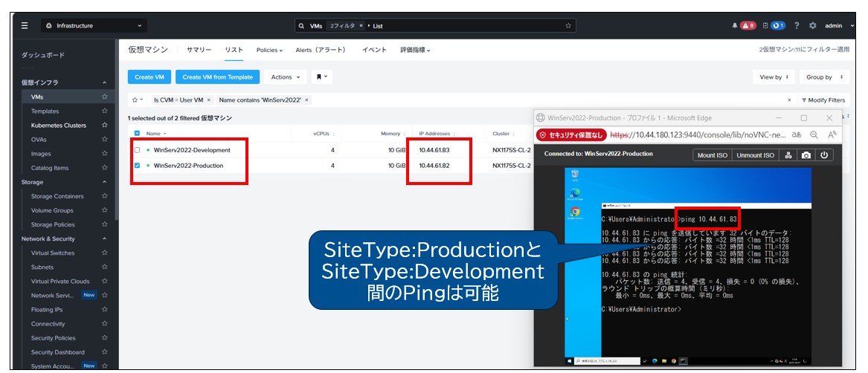
Task: Expand the Group by dropdown
Action: pyautogui.click(x=826, y=77)
